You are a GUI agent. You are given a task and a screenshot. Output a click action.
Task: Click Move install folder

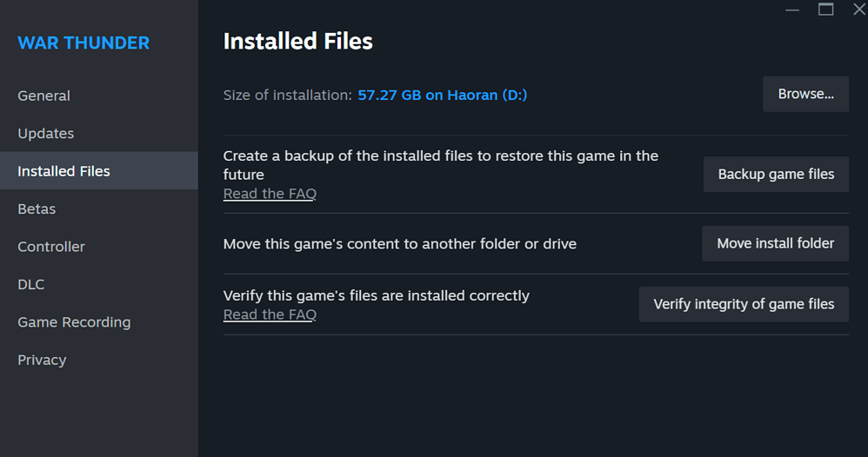pyautogui.click(x=775, y=243)
